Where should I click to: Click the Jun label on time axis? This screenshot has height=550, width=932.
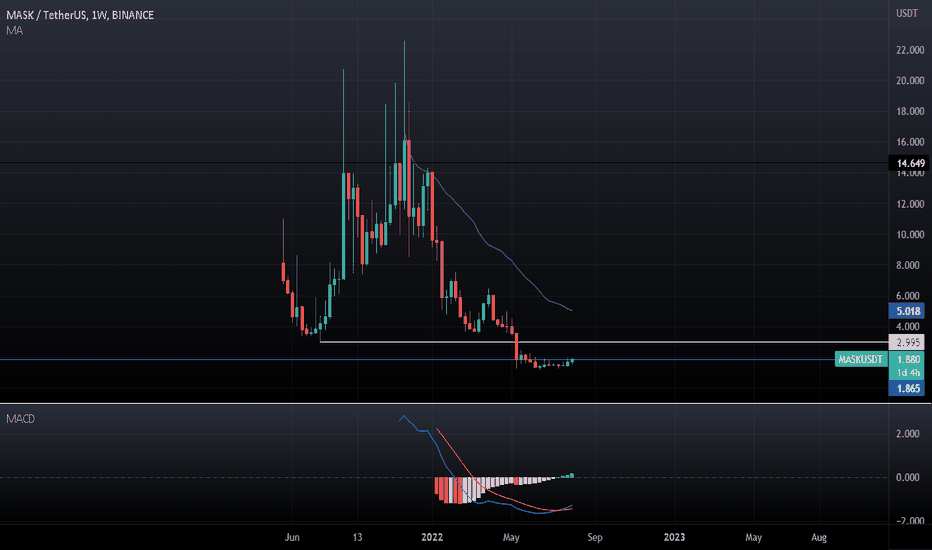point(292,537)
